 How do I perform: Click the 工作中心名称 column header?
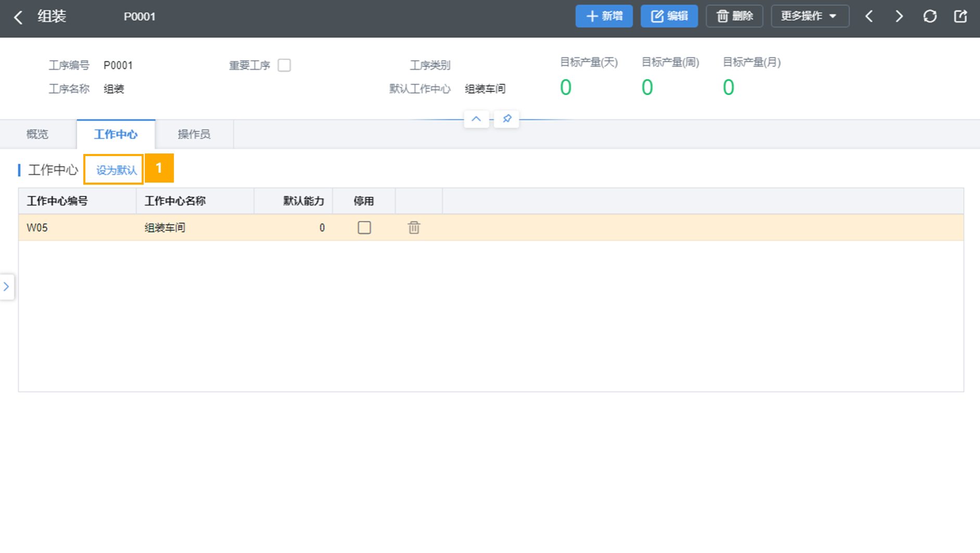(195, 201)
